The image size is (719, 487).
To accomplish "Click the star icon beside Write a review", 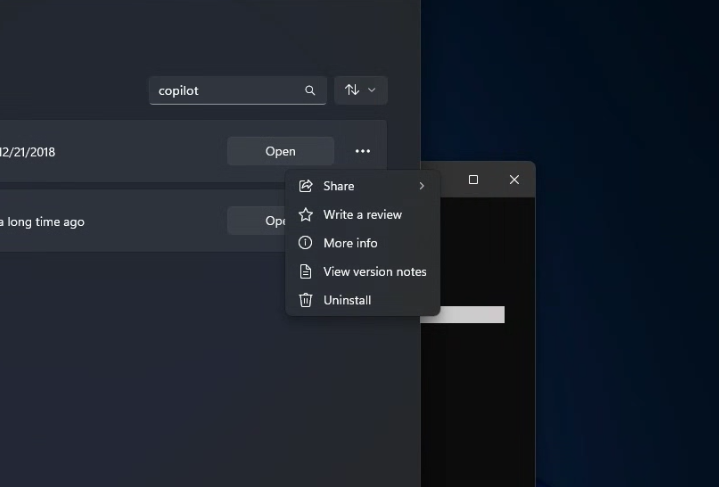I will click(306, 214).
